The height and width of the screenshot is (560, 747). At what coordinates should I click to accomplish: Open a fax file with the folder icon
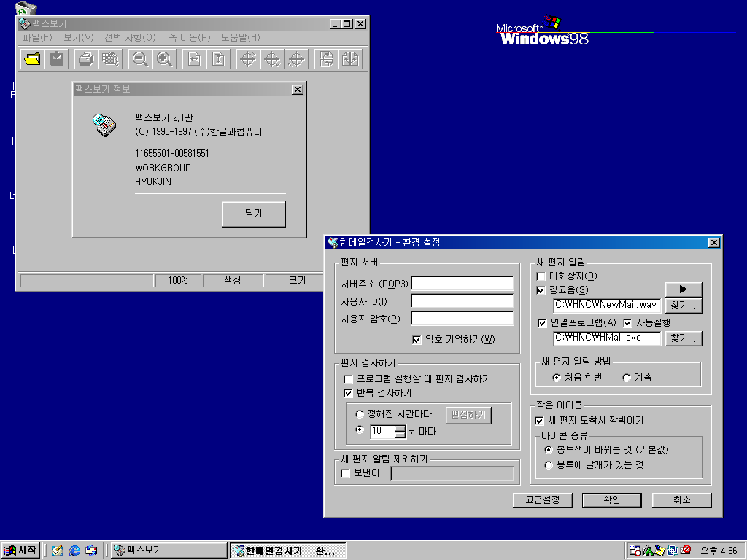pyautogui.click(x=32, y=59)
